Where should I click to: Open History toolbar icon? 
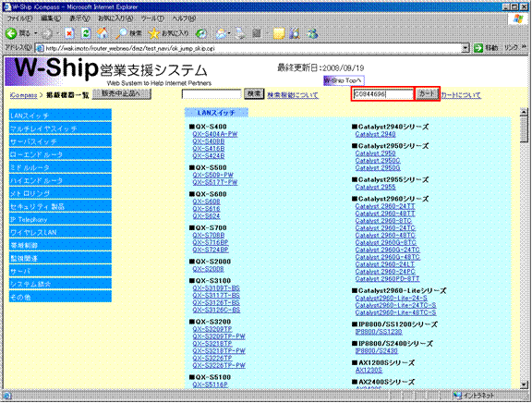(201, 33)
